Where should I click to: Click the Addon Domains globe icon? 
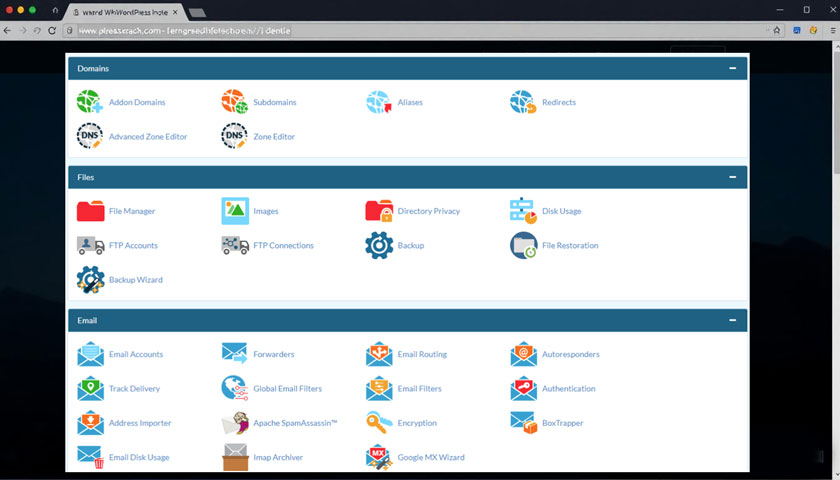(90, 102)
